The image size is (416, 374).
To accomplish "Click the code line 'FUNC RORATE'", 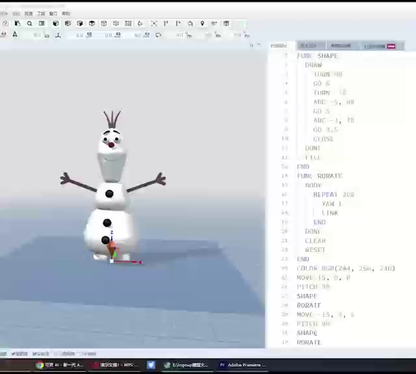I will 320,176.
